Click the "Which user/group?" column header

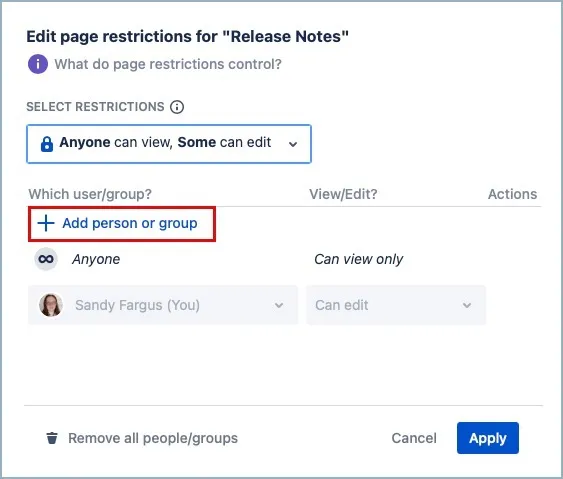[x=90, y=194]
